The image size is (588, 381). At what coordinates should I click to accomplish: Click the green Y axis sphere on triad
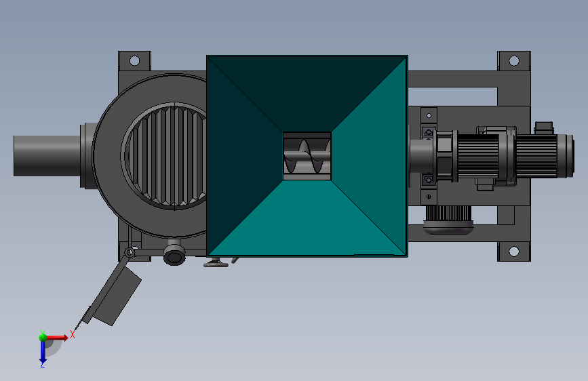click(x=43, y=337)
